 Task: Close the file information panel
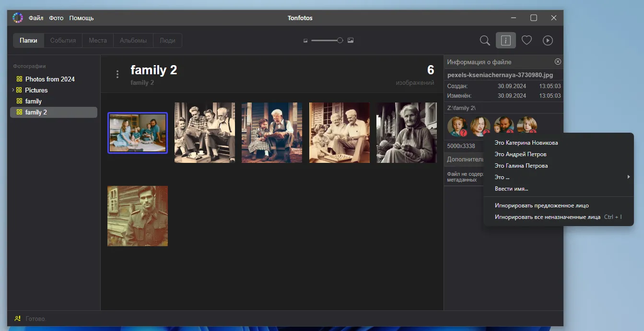point(558,62)
